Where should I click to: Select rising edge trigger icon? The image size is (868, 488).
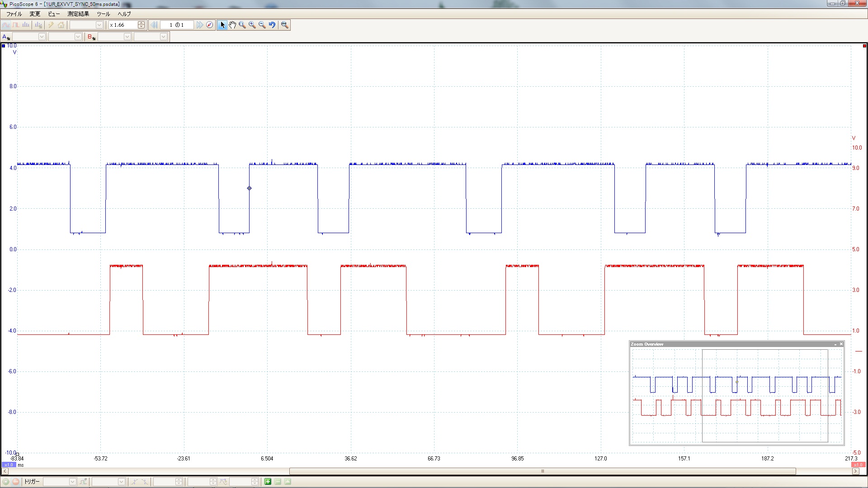[134, 482]
